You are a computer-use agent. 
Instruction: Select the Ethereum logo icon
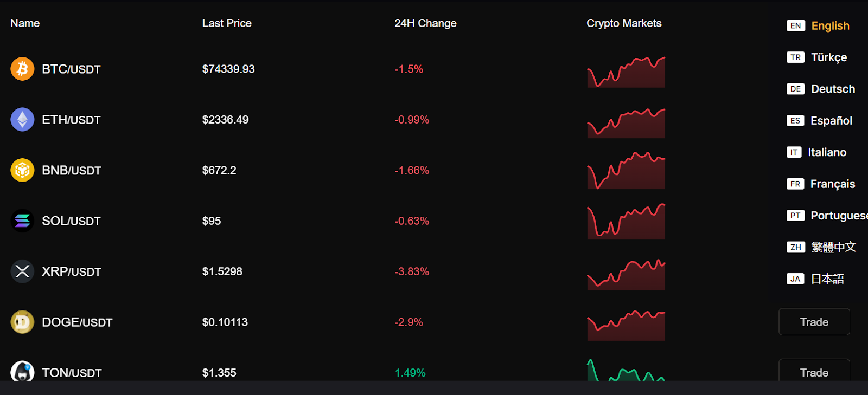(x=22, y=119)
